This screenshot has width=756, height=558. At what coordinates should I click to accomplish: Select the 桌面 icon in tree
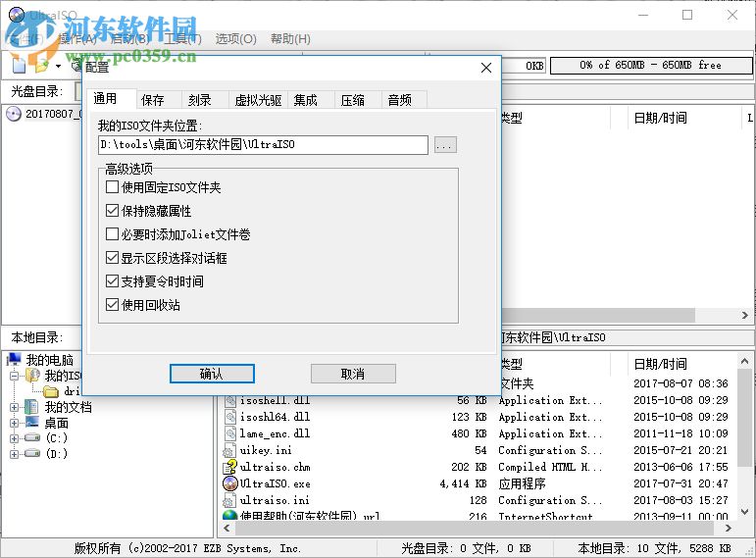pyautogui.click(x=31, y=423)
